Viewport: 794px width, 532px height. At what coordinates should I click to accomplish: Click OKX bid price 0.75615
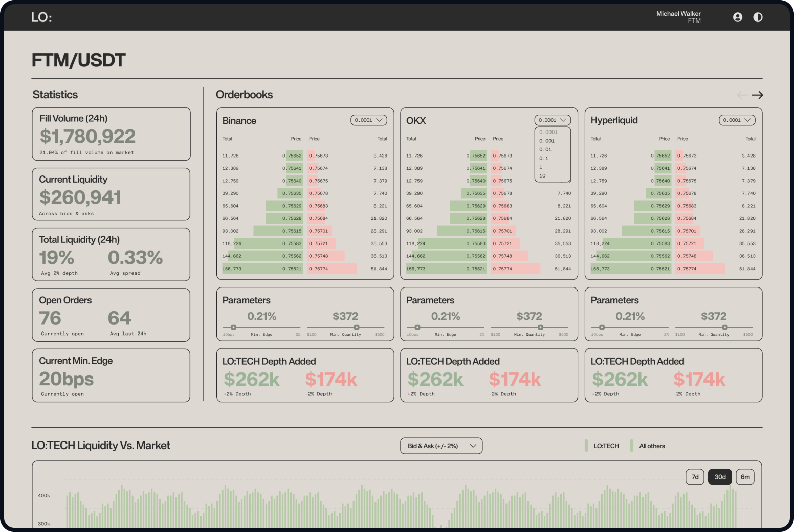coord(476,231)
